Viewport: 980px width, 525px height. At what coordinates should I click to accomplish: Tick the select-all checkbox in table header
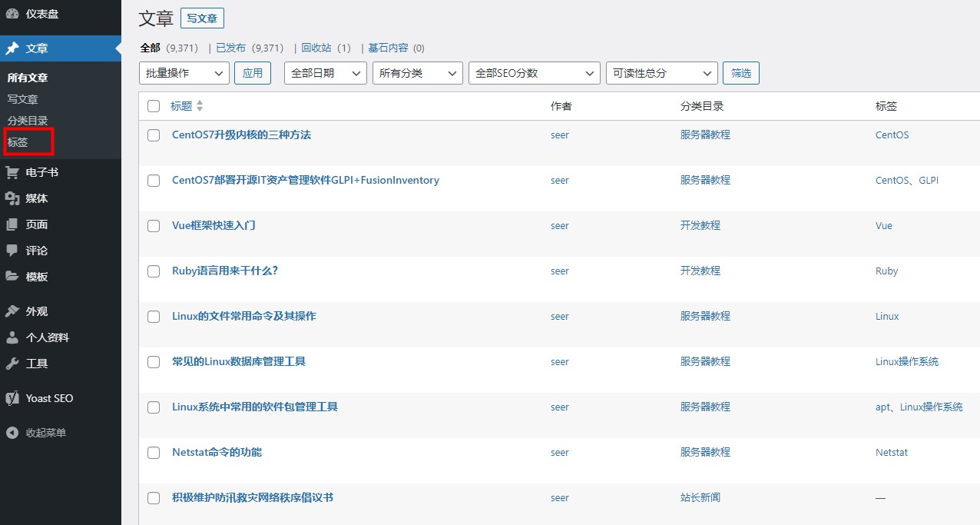[154, 106]
